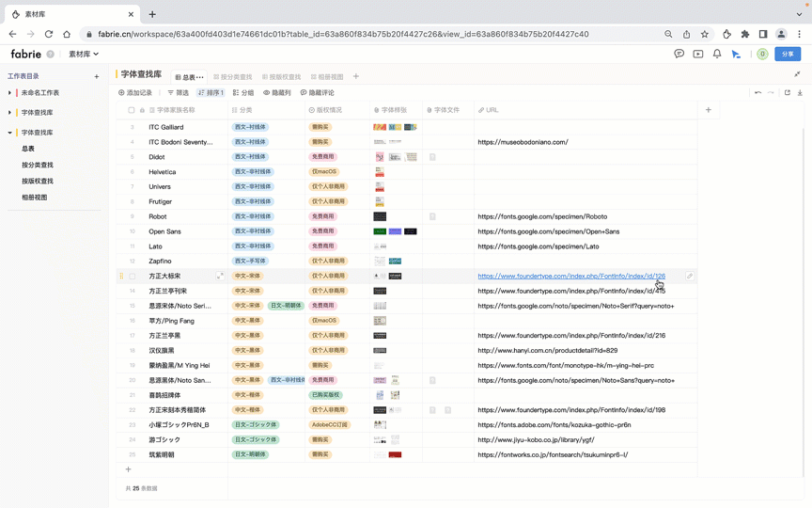
Task: Open the font file attachment for Robot
Action: point(432,216)
